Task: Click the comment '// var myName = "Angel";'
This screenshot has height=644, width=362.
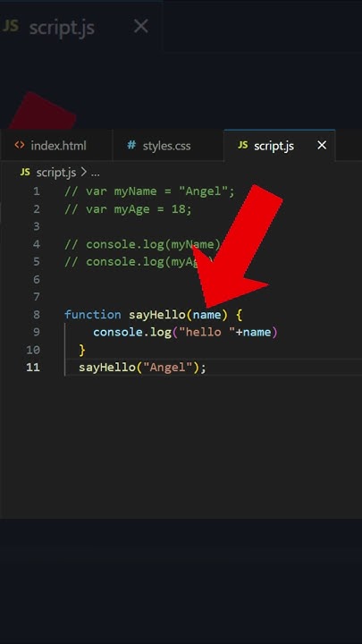Action: [x=149, y=191]
